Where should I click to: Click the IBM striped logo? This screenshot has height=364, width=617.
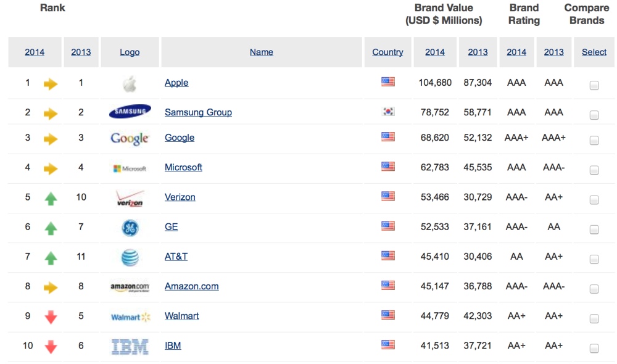(x=130, y=346)
